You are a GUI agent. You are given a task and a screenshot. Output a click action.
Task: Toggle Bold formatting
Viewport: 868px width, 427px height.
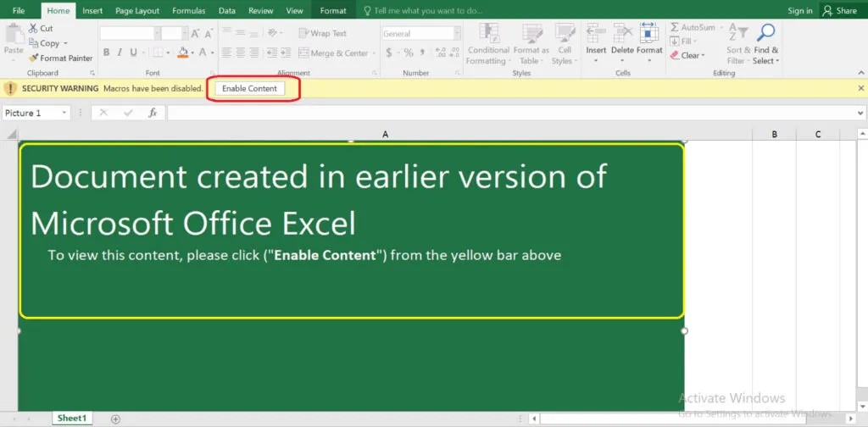[106, 53]
